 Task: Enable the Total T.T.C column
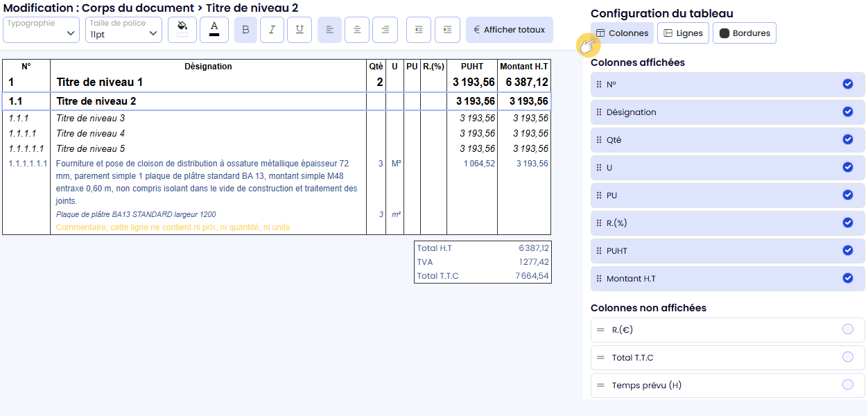(x=847, y=357)
